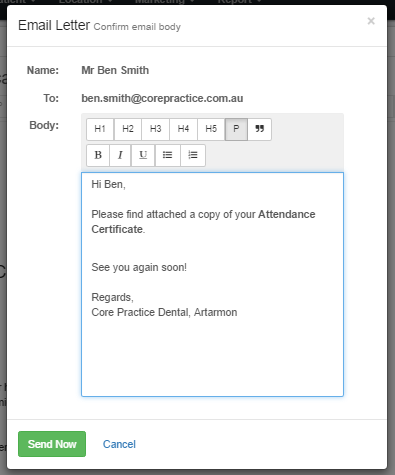Select the P paragraph format button
The image size is (395, 475).
[236, 129]
